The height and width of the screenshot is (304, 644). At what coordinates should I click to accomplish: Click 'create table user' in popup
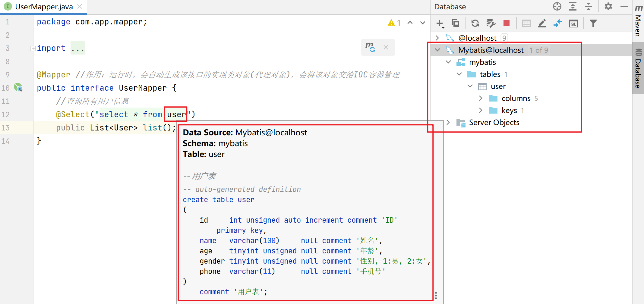coord(219,200)
